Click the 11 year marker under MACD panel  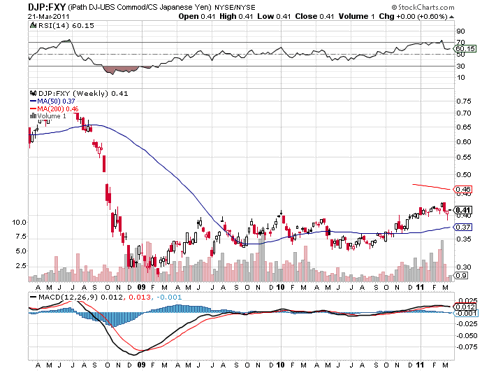[420, 365]
